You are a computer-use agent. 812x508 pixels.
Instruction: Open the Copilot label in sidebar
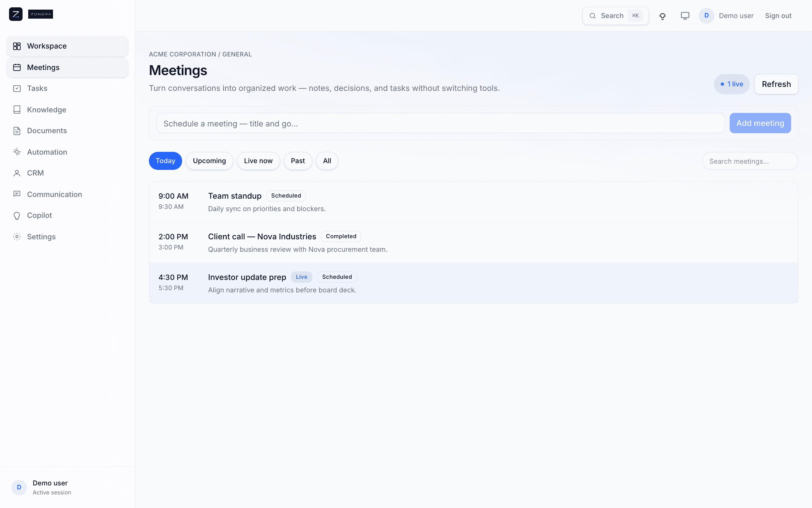[x=39, y=215]
